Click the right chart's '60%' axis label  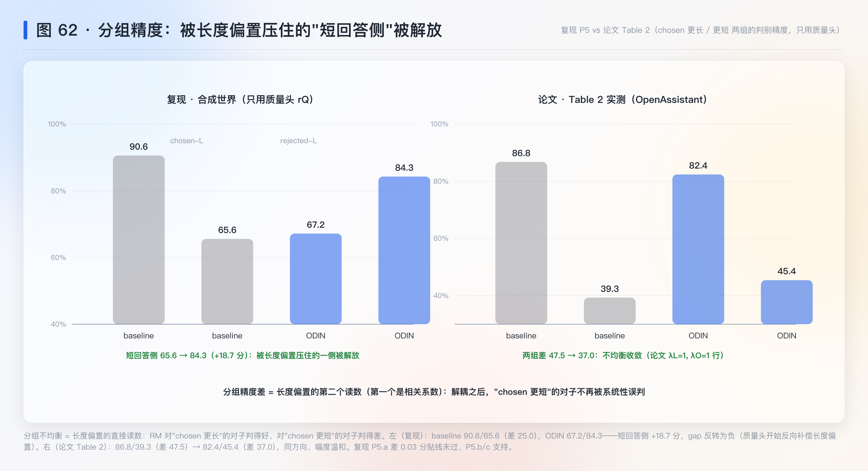[x=441, y=238]
